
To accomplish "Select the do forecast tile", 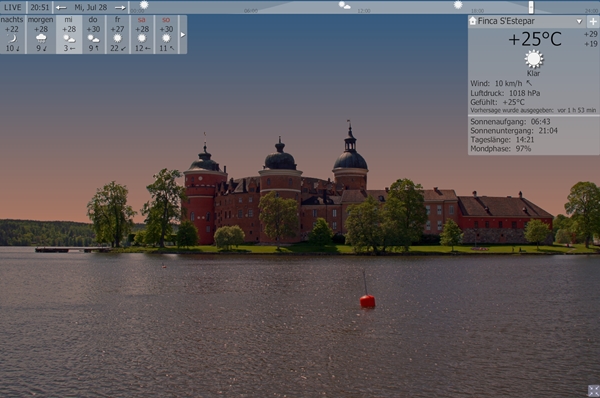I will 93,34.
